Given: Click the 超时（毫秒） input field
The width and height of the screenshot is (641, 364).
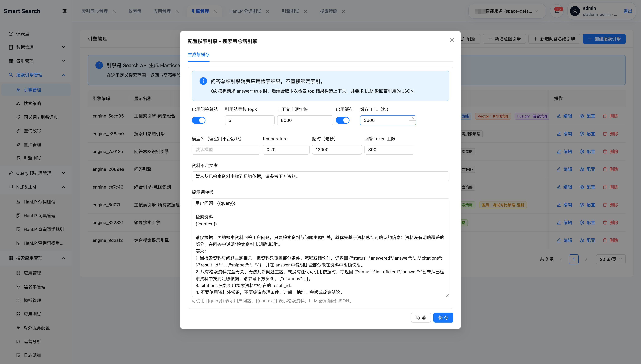Looking at the screenshot, I should click(337, 149).
